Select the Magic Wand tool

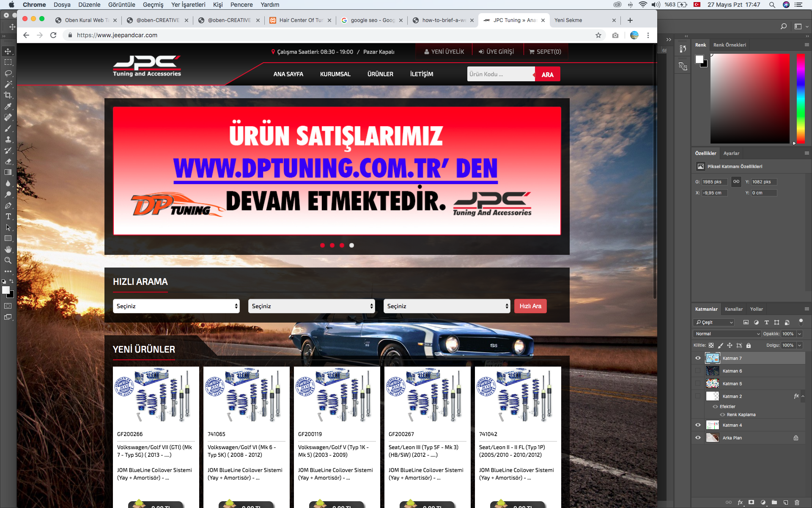coord(8,84)
